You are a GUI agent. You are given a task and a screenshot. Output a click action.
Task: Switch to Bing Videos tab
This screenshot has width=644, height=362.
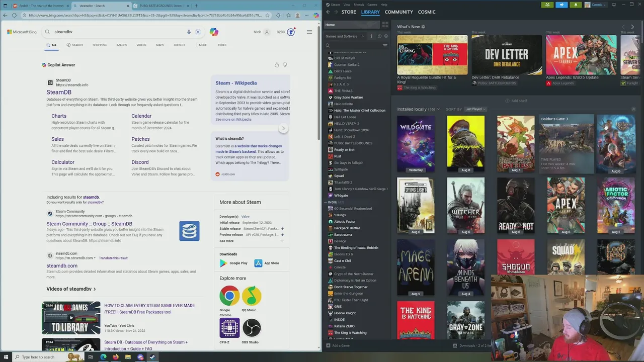141,45
